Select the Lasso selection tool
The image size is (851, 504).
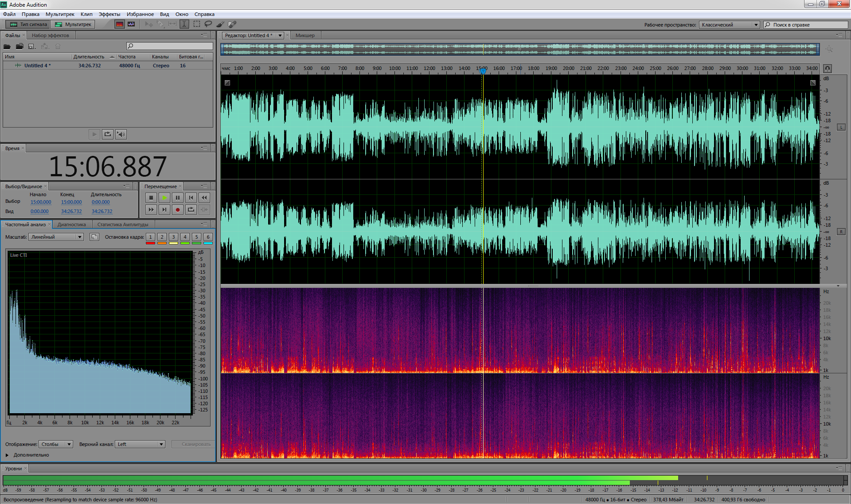208,24
